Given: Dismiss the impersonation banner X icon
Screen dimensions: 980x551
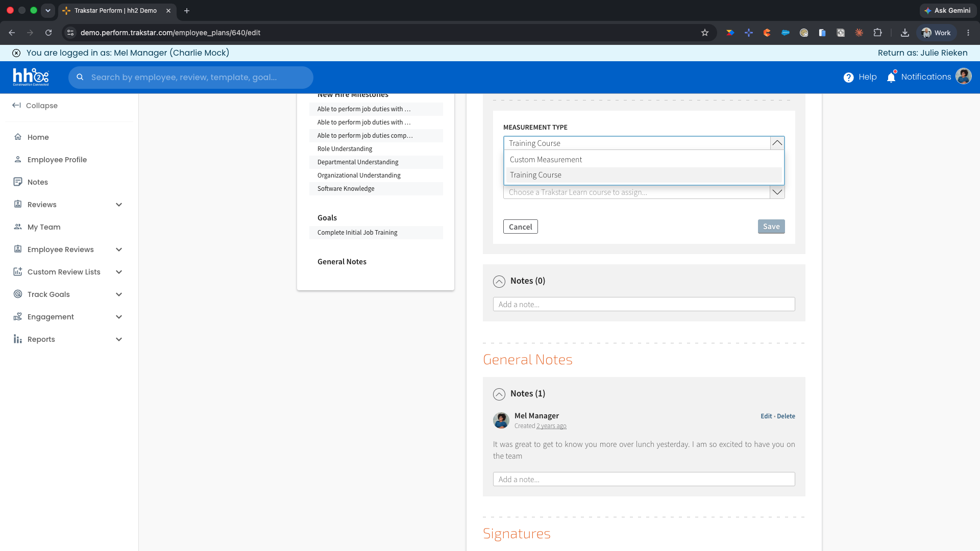Looking at the screenshot, I should coord(16,53).
